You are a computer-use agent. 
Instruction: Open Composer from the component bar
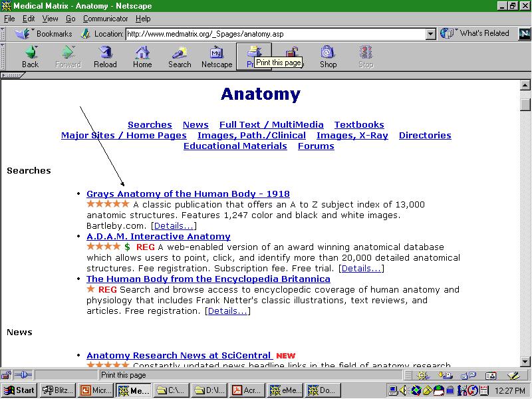coord(513,375)
